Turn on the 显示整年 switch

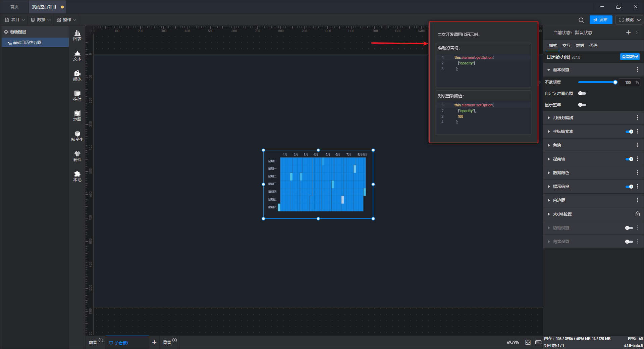582,105
